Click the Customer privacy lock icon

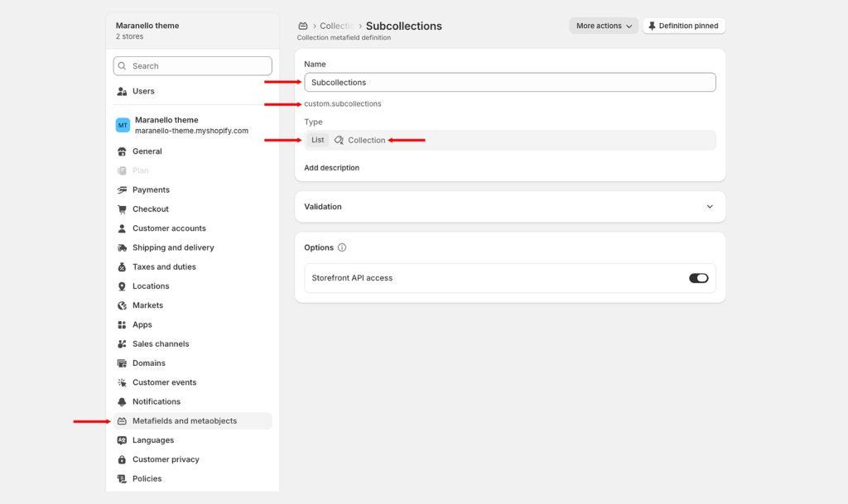pos(122,459)
